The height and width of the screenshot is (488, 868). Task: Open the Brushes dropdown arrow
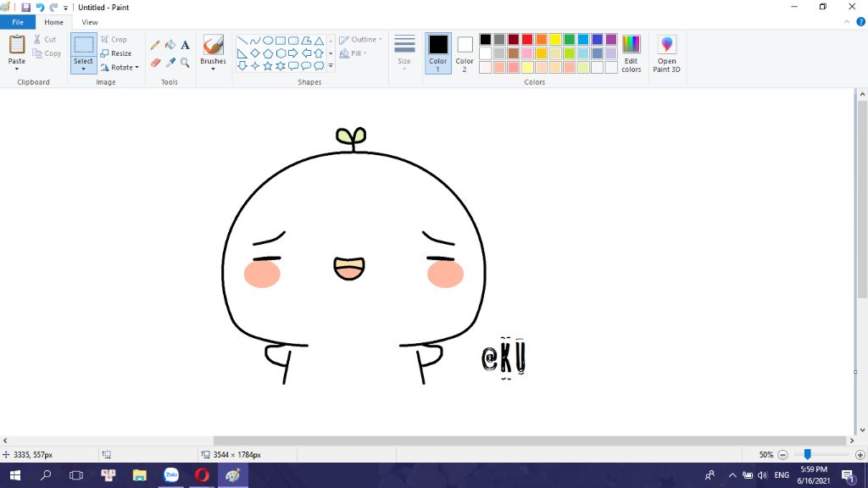213,69
